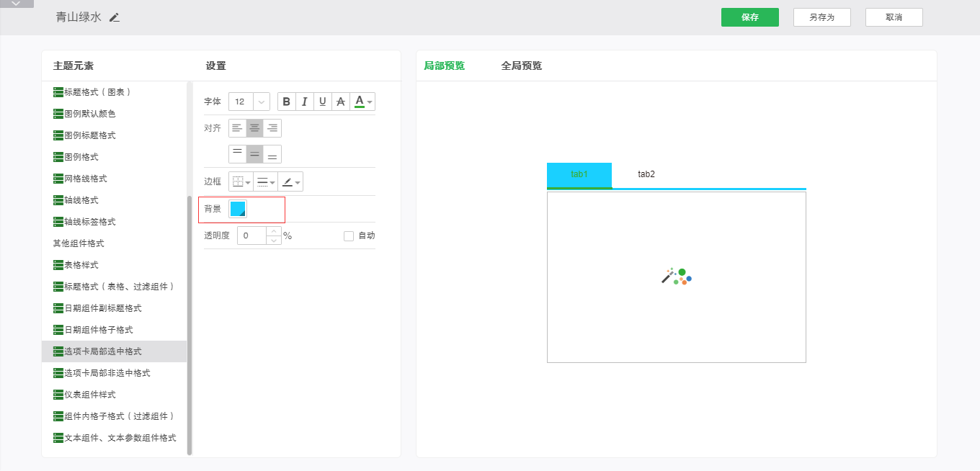Set vertical alignment to bottom
Screen dimensions: 980x471
pos(272,154)
